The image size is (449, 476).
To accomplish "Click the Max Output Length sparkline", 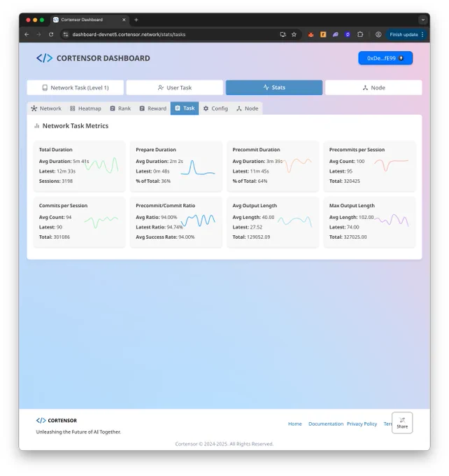I will (392, 220).
